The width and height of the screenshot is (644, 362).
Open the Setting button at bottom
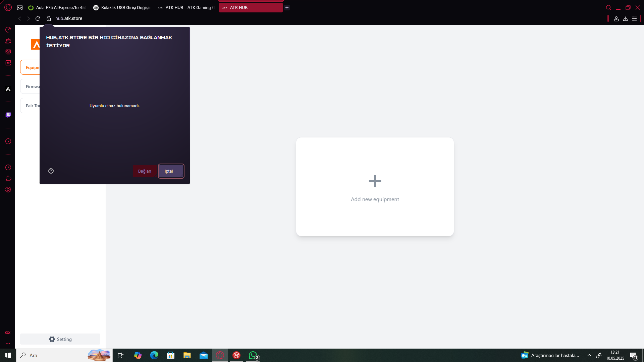coord(60,339)
